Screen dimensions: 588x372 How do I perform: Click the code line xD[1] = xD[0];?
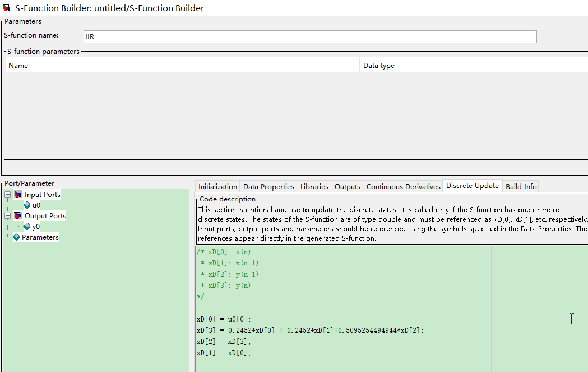tap(224, 353)
